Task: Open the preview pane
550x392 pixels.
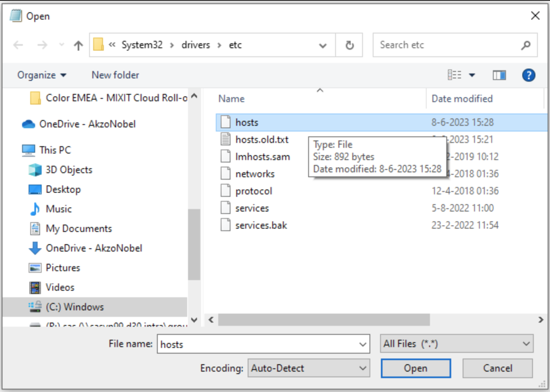Action: (499, 75)
